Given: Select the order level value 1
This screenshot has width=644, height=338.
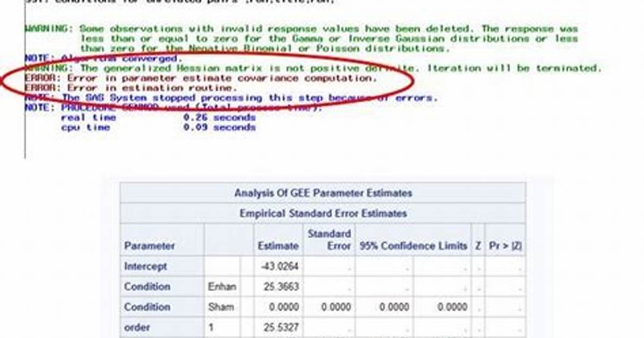Looking at the screenshot, I should click(x=211, y=328).
